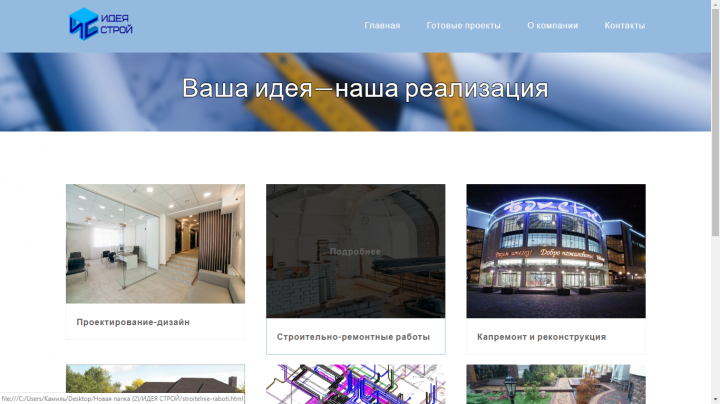
Task: Go to Готовые проекты page
Action: tap(463, 26)
